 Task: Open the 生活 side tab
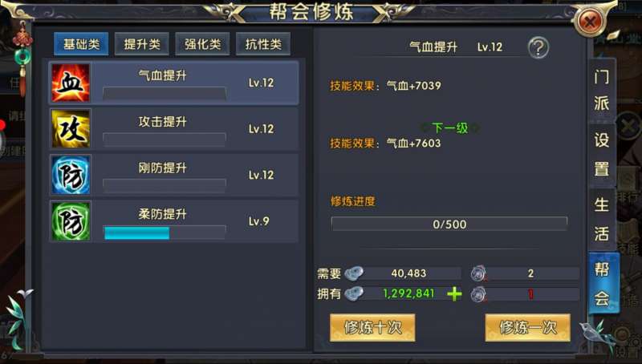coord(601,219)
